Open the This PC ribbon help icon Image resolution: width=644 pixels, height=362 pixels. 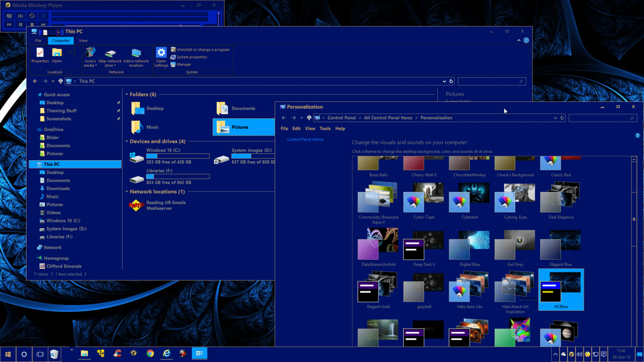(x=526, y=41)
